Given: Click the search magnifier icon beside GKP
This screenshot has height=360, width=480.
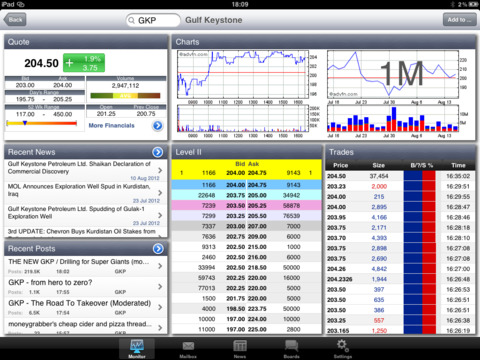Looking at the screenshot, I should point(132,21).
